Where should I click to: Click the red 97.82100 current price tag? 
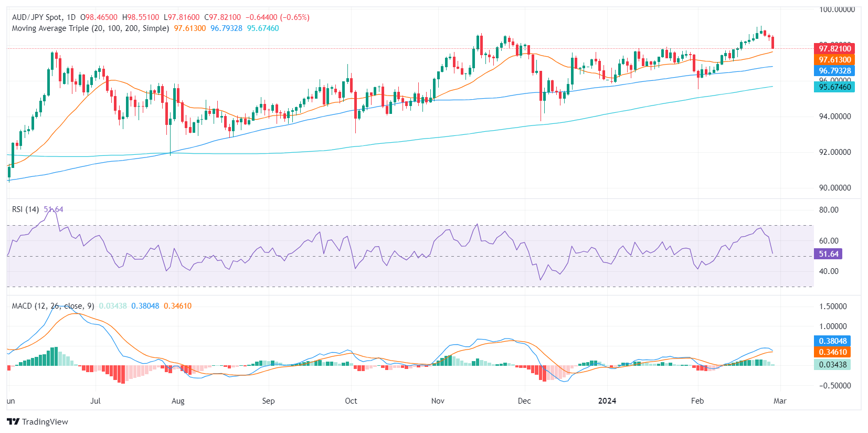834,49
